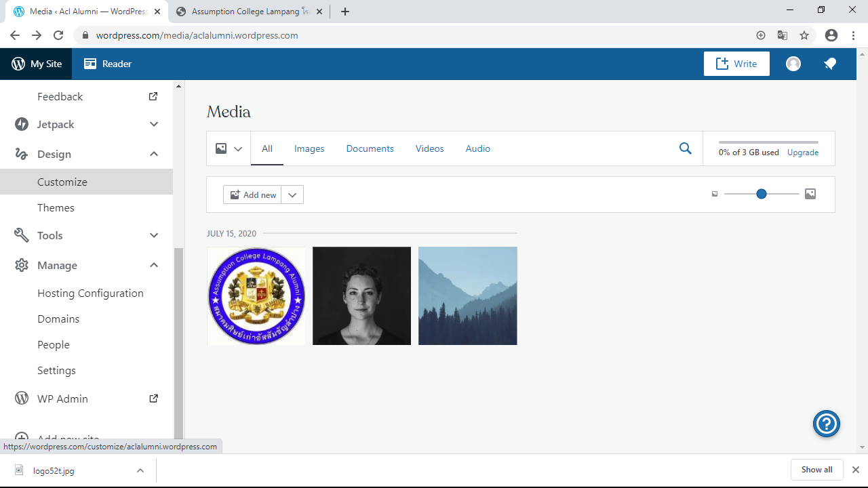Click the Upgrade storage link
Image resolution: width=868 pixels, height=488 pixels.
click(x=802, y=152)
